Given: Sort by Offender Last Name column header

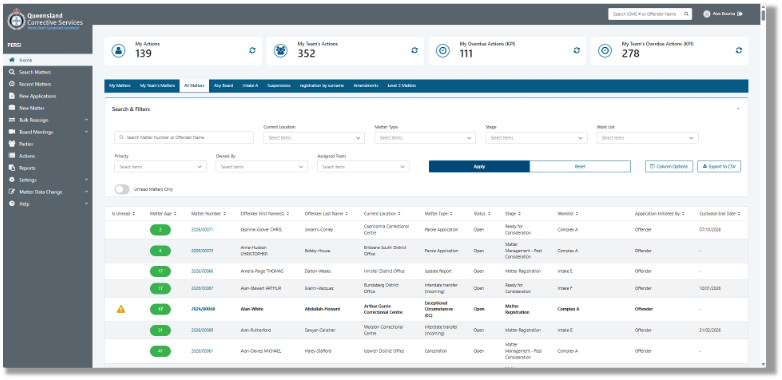Looking at the screenshot, I should (326, 213).
